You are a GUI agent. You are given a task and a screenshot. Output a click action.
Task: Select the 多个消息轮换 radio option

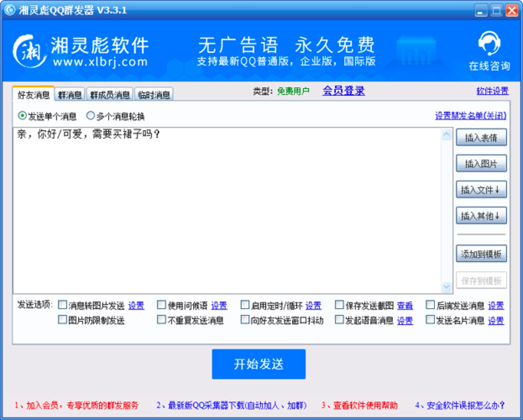pos(115,116)
